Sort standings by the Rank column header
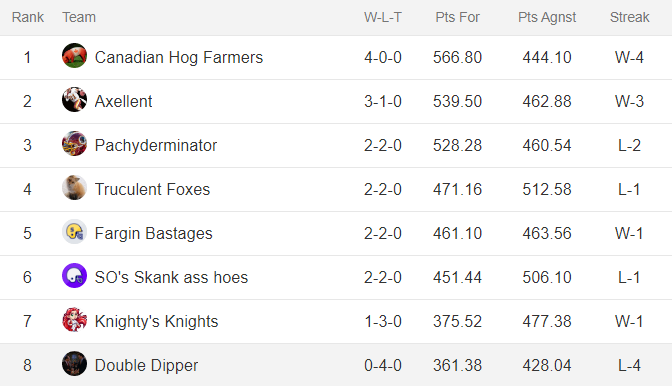 (x=28, y=17)
